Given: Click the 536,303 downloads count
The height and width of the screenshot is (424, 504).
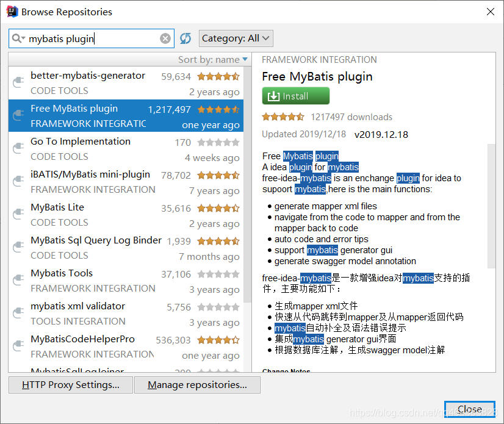Looking at the screenshot, I should pyautogui.click(x=173, y=340).
